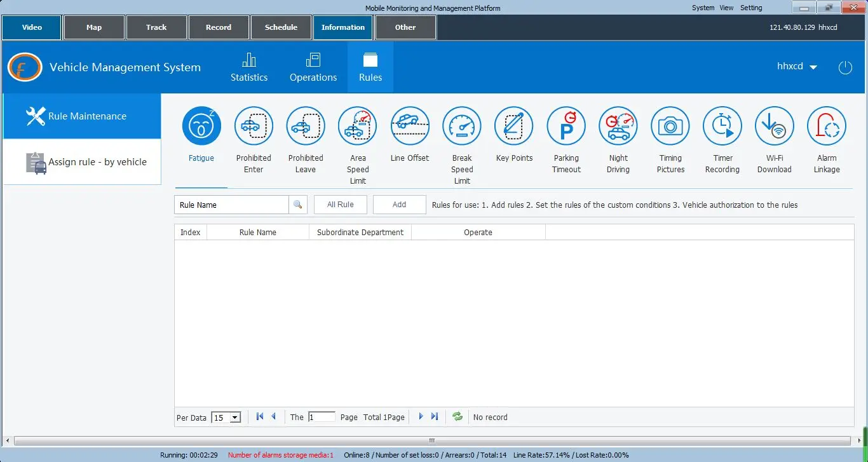Click the horizontal scrollbar at bottom
This screenshot has height=462, width=868.
432,440
